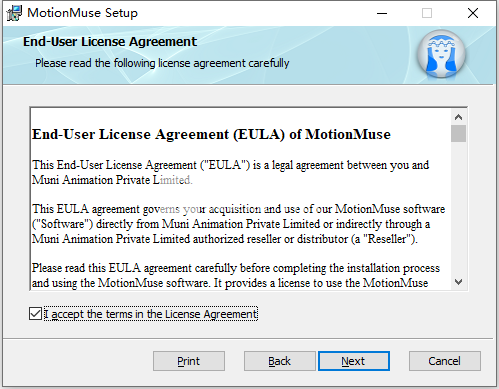Click the installer icon in the title bar
The width and height of the screenshot is (499, 389).
click(14, 13)
